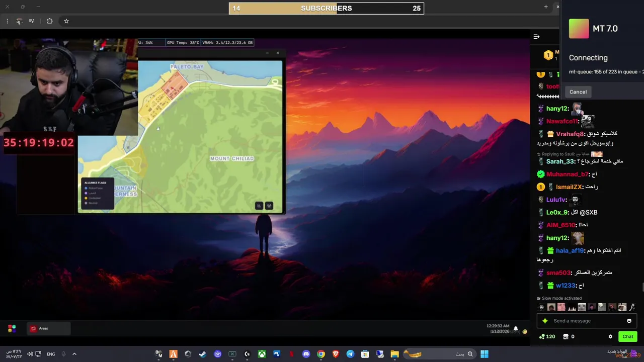Click the 120 points balance indicator
This screenshot has height=362, width=644.
tap(547, 336)
